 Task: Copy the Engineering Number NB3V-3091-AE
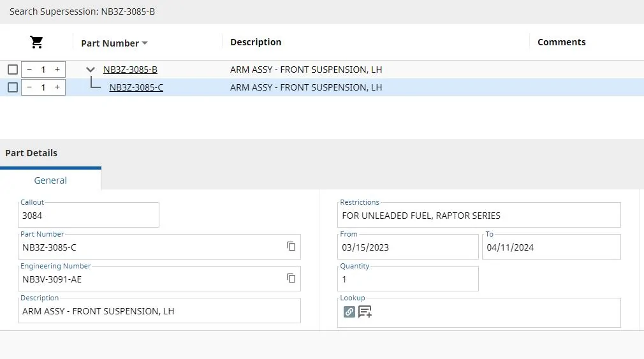291,278
